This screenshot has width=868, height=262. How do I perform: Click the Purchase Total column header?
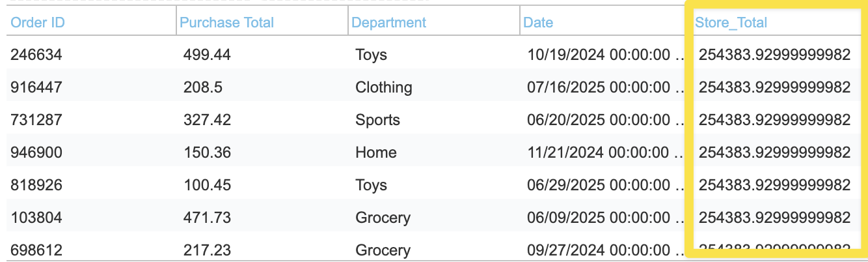[x=226, y=22]
